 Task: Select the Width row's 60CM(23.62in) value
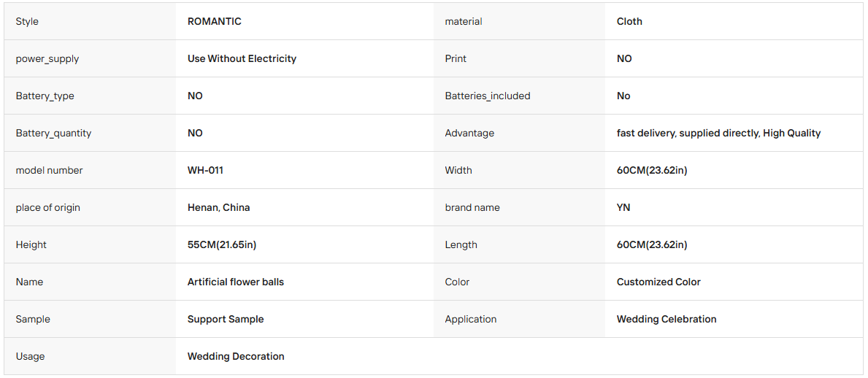(x=652, y=171)
